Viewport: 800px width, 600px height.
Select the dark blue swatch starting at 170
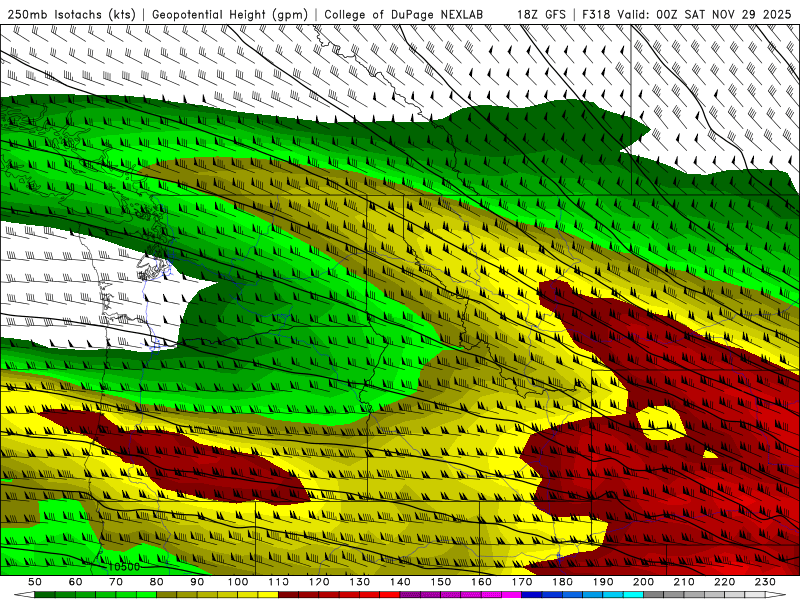pyautogui.click(x=532, y=595)
